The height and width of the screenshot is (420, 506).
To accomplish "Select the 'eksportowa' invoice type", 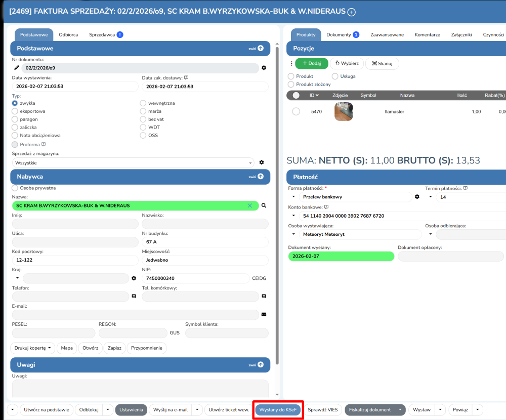I will tap(15, 111).
